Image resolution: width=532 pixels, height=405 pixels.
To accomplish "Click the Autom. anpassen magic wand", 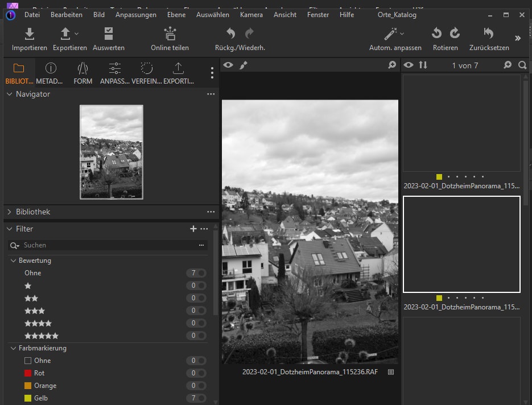I will (x=390, y=34).
